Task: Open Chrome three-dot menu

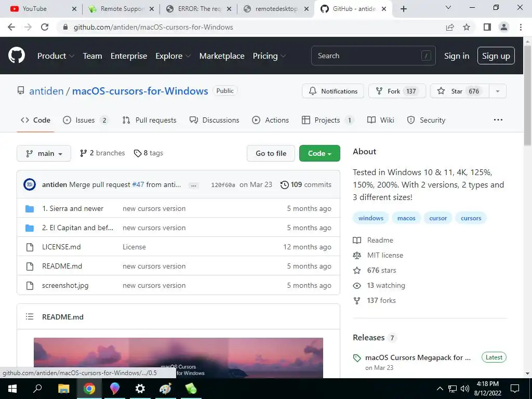Action: click(x=521, y=27)
